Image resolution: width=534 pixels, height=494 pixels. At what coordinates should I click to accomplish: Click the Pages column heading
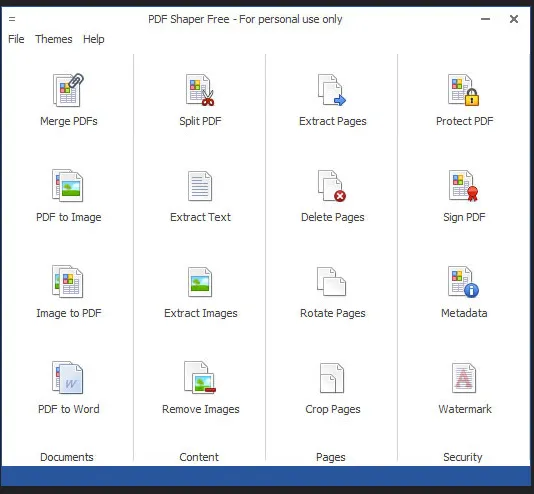pos(331,457)
